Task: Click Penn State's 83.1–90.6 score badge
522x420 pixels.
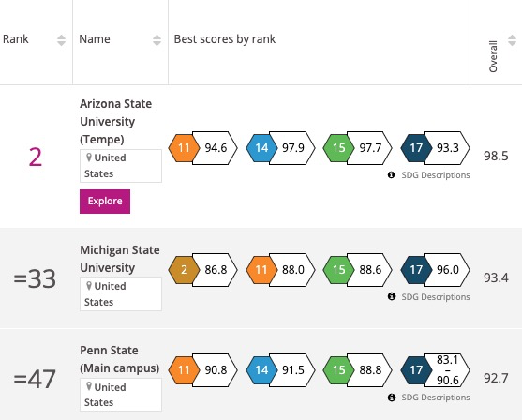Action: 447,370
